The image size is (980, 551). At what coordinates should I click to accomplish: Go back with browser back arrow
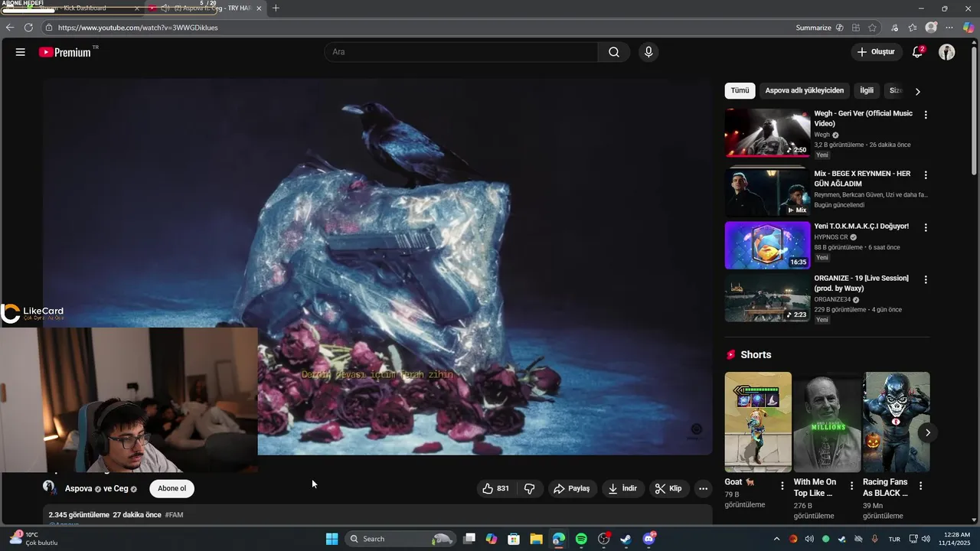coord(10,28)
